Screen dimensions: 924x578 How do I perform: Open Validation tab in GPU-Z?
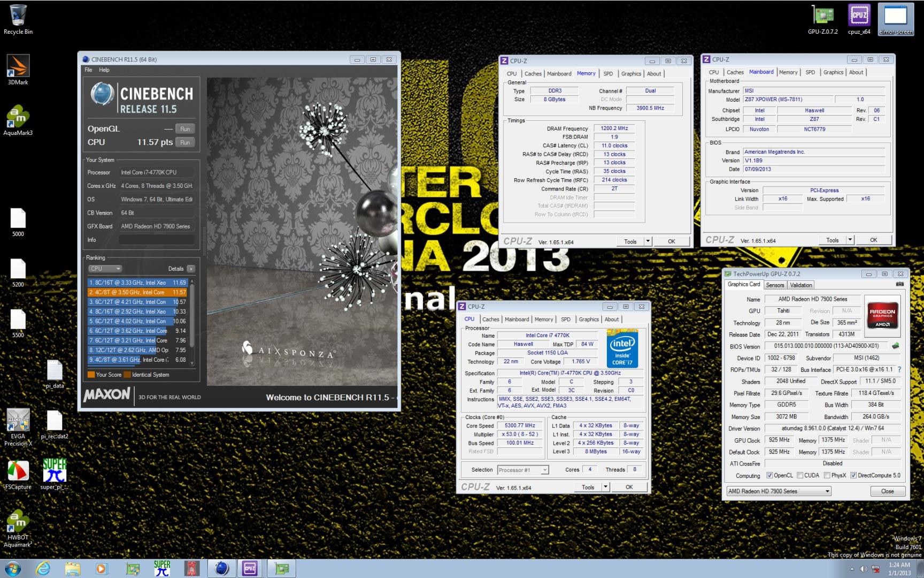click(x=800, y=285)
